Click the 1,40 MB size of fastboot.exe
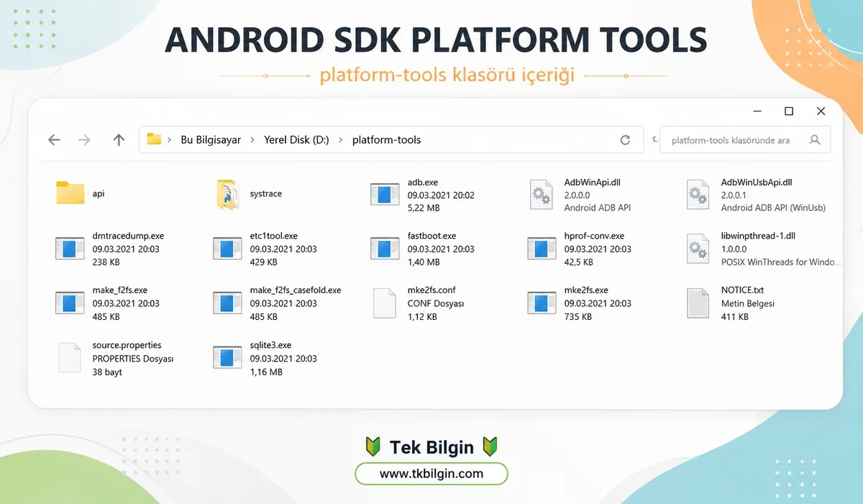The image size is (863, 504). pyautogui.click(x=424, y=262)
